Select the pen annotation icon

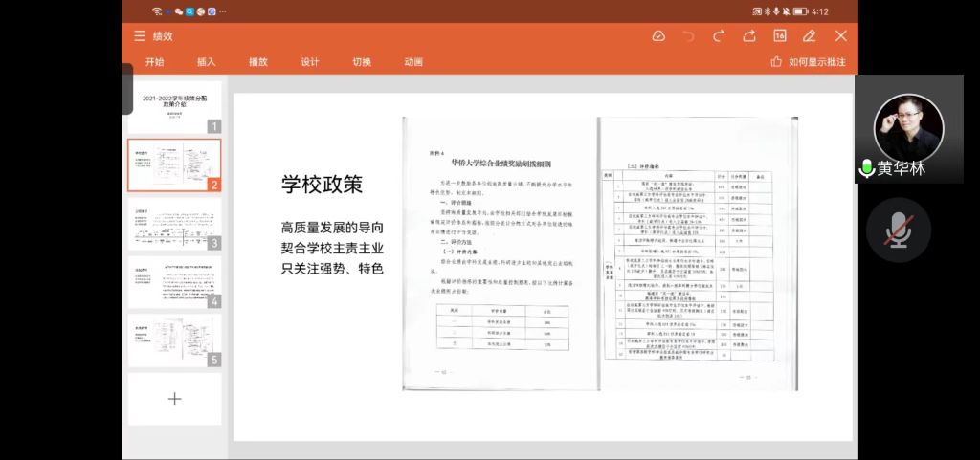pyautogui.click(x=810, y=36)
